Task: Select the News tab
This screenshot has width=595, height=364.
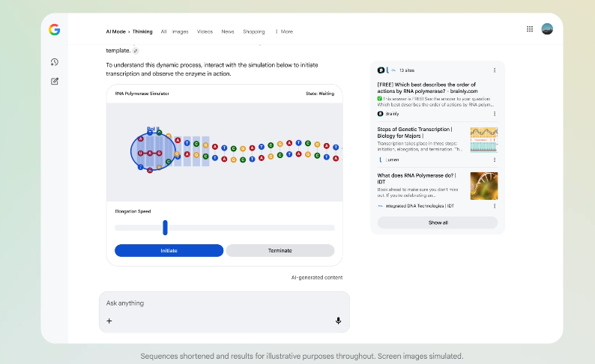Action: (x=228, y=31)
